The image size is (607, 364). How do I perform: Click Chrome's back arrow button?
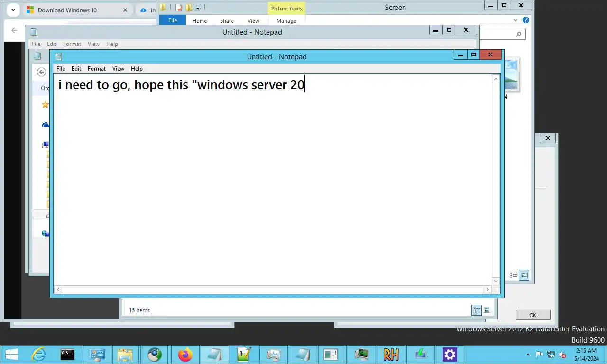14,30
